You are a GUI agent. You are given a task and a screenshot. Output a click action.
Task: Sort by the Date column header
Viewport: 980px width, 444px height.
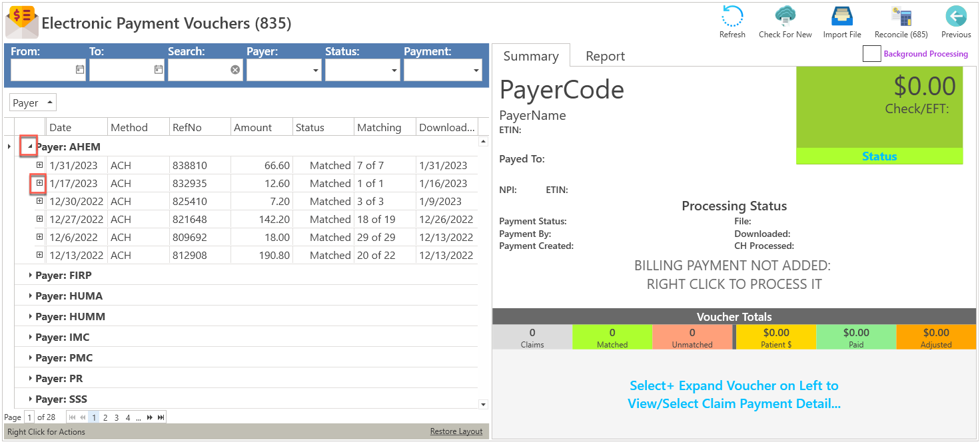(x=77, y=127)
